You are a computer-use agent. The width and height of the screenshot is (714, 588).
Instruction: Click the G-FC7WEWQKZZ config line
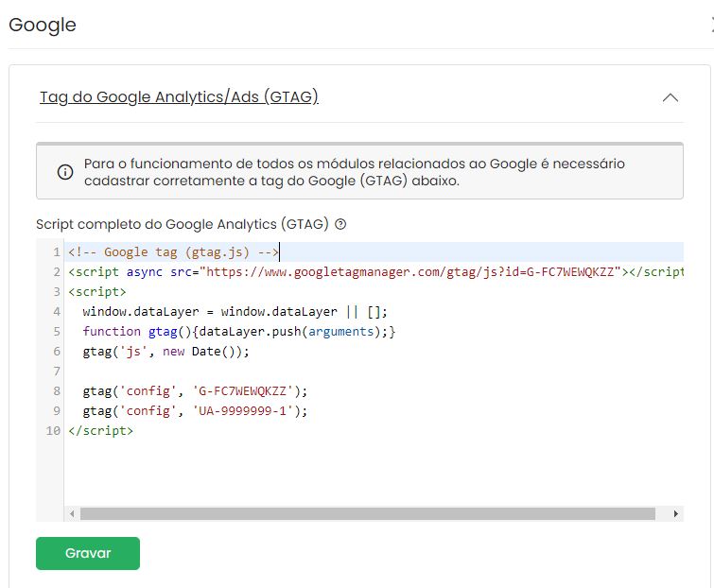(x=195, y=391)
